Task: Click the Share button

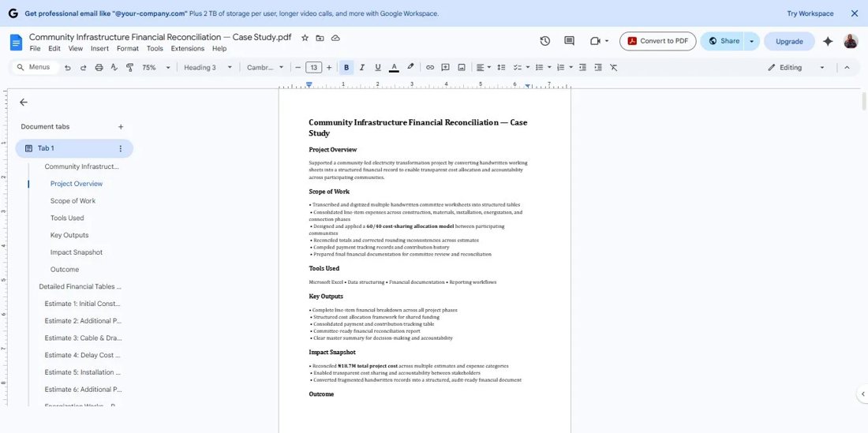Action: (724, 41)
